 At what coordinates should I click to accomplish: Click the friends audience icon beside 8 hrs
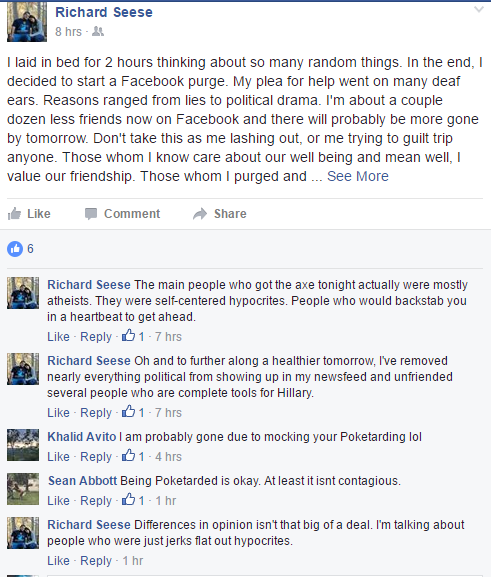[98, 32]
